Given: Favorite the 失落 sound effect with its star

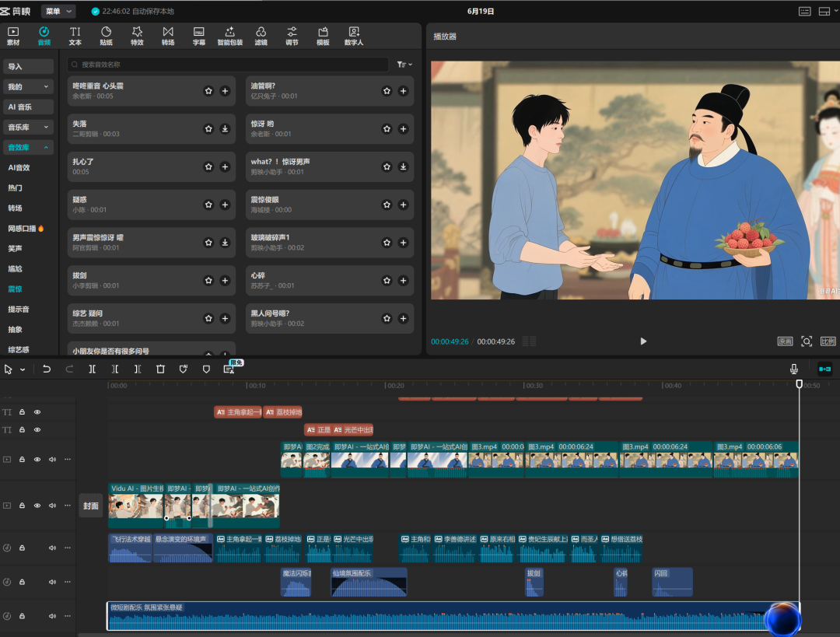Looking at the screenshot, I should pos(208,128).
